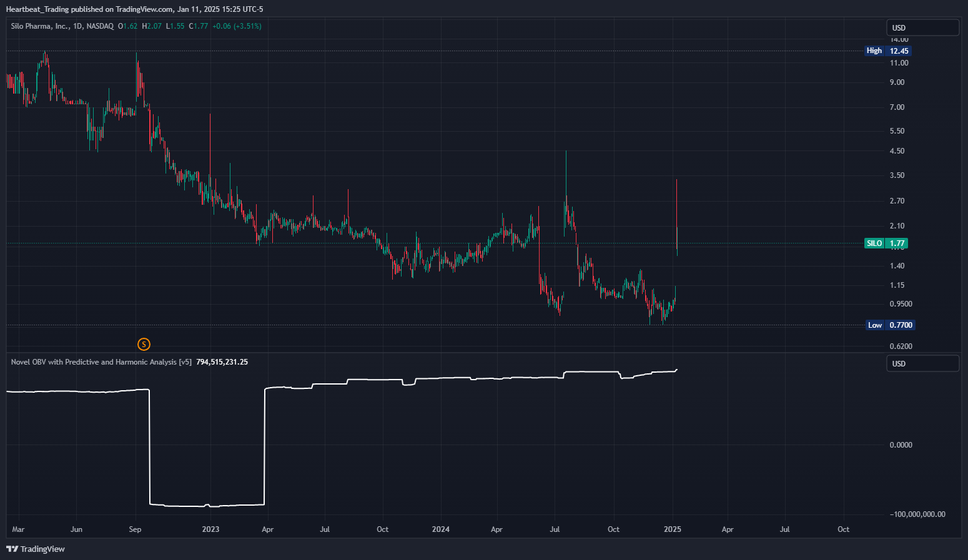Click the OBV value 794,515,231.25

tap(222, 362)
